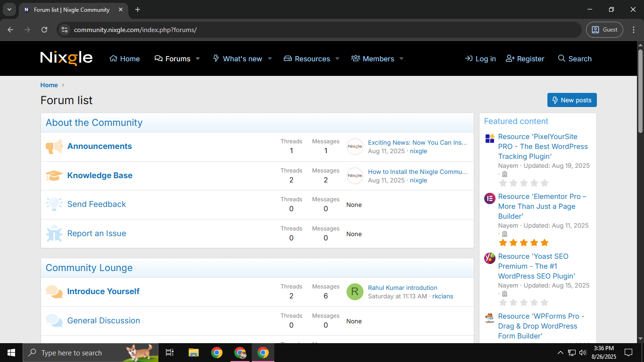Open the site information icon in address bar
Viewport: 644px width, 362px height.
(x=65, y=30)
